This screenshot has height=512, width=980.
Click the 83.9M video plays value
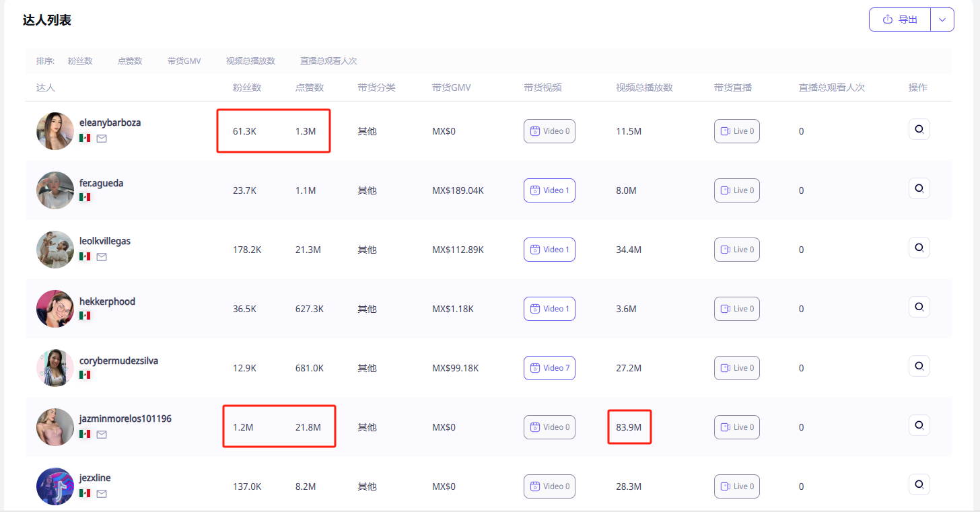[629, 427]
